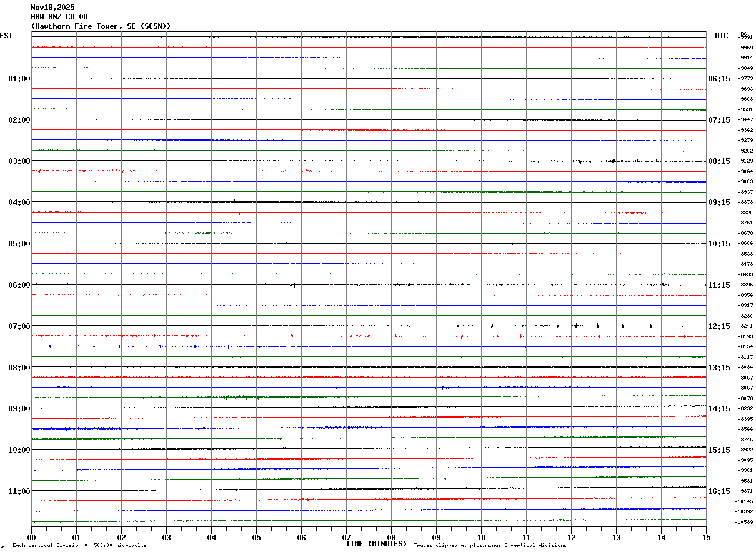The height and width of the screenshot is (554, 756).
Task: Click the green burst on the 08:45 trace
Action: 239,397
